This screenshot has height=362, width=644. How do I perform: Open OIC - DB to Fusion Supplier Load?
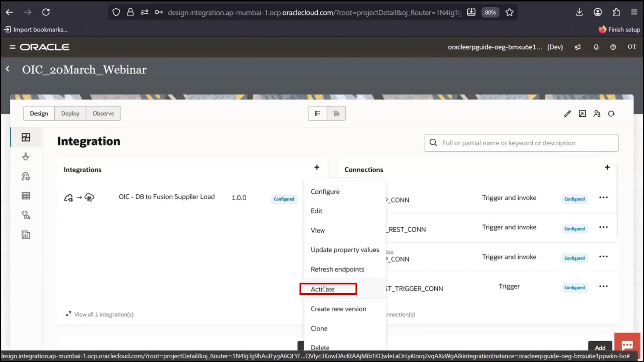click(x=167, y=197)
